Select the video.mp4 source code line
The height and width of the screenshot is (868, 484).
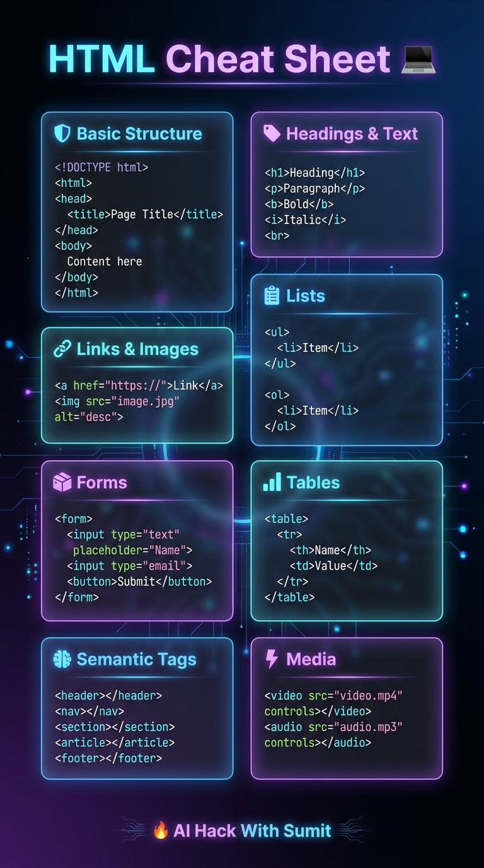tap(333, 696)
